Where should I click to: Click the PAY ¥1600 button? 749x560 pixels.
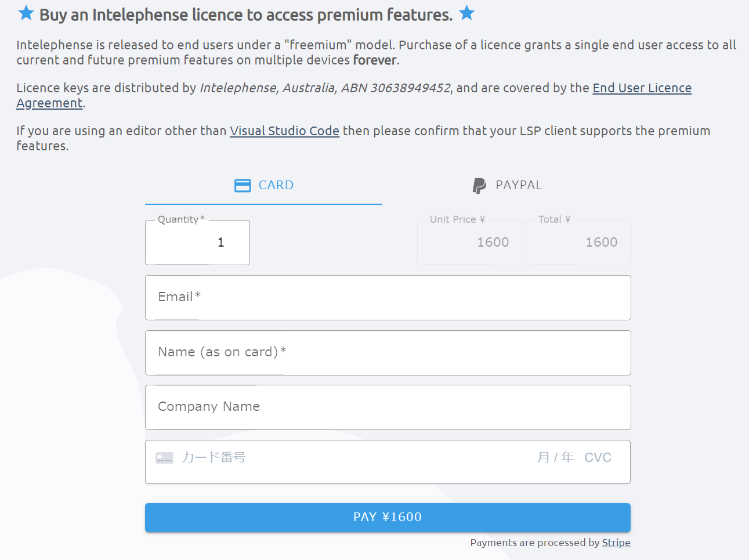click(388, 517)
